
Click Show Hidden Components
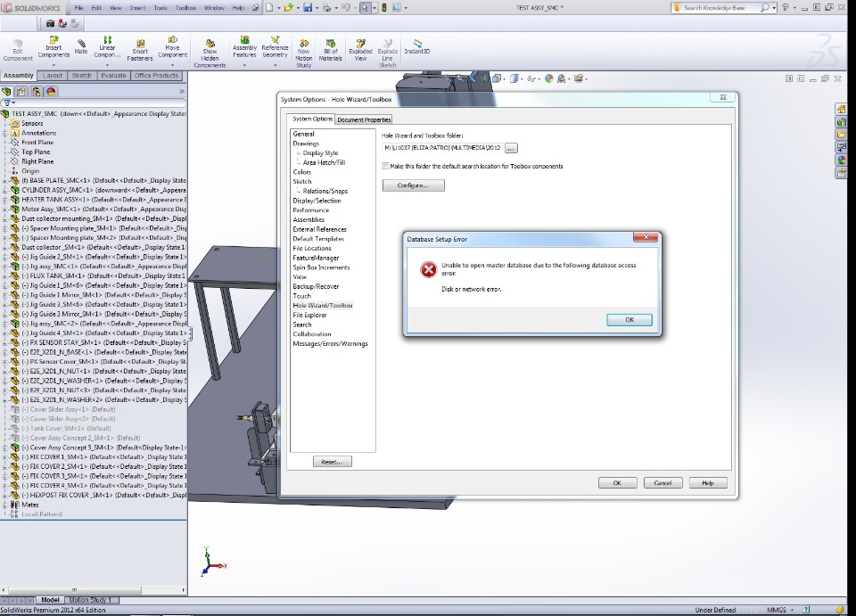210,53
